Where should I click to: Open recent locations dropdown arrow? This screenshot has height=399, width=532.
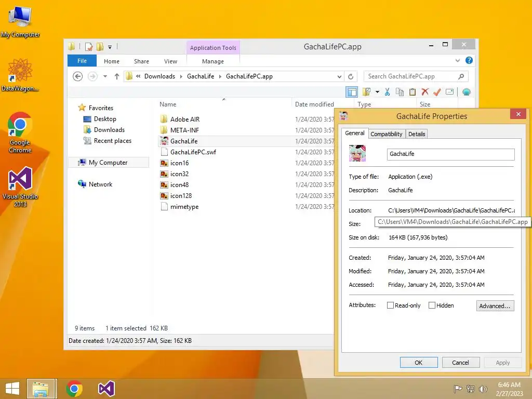pyautogui.click(x=105, y=76)
